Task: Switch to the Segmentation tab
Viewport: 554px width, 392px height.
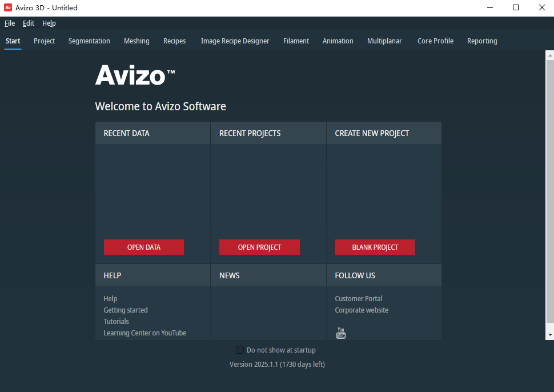Action: pos(89,41)
